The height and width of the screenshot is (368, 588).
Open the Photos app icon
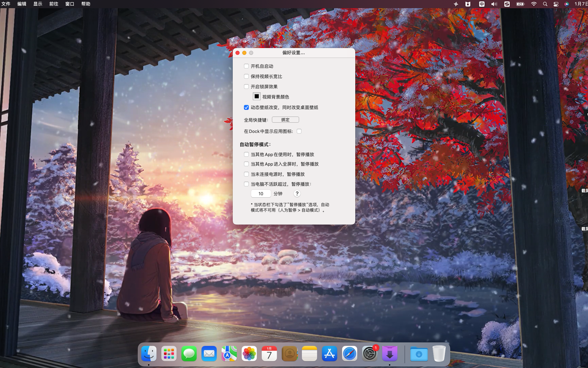(249, 354)
